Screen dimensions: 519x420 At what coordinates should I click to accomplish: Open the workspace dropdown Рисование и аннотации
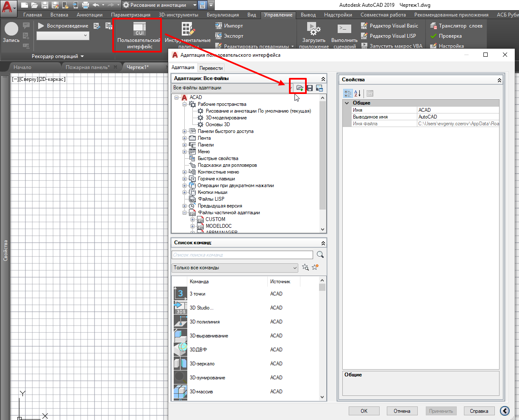click(x=159, y=5)
